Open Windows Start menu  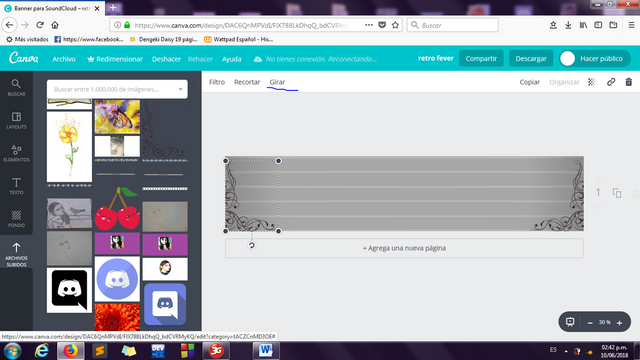tap(12, 351)
